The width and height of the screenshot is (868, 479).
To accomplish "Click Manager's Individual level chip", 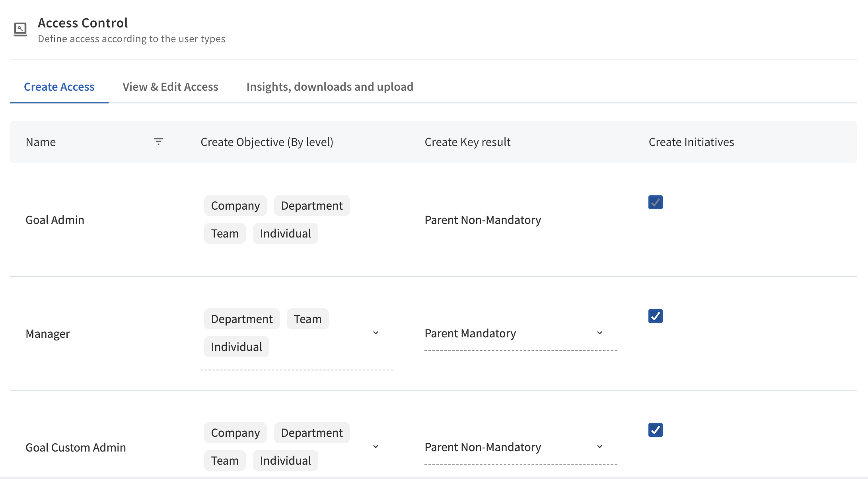I will (x=236, y=347).
